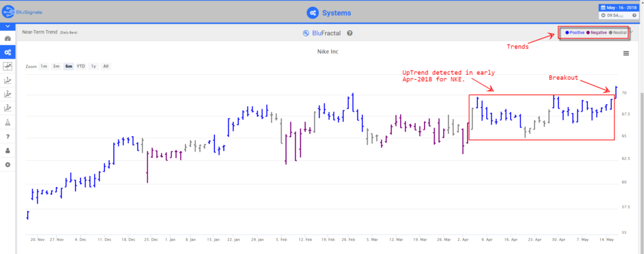Set zoom to 6m
644x254 pixels.
point(69,66)
